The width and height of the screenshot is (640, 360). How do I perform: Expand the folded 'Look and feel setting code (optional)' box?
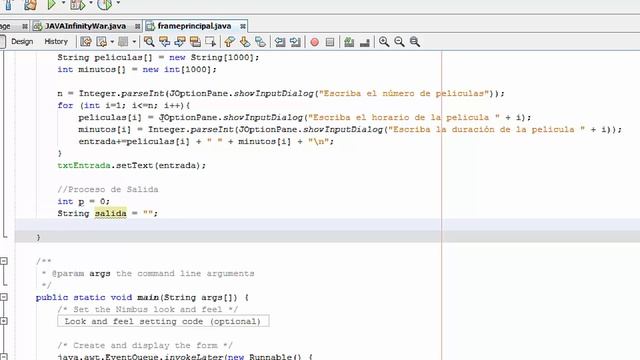(163, 321)
